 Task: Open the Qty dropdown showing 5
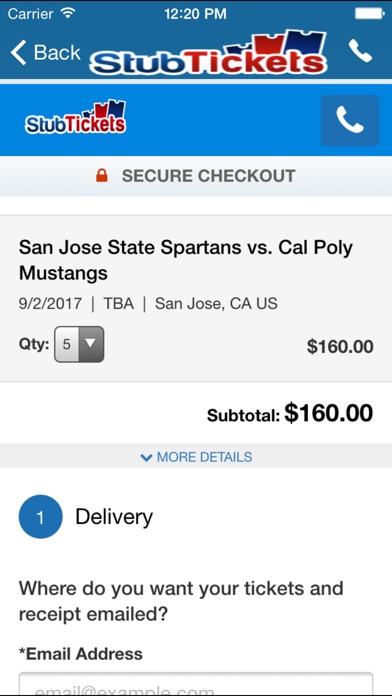[x=79, y=344]
